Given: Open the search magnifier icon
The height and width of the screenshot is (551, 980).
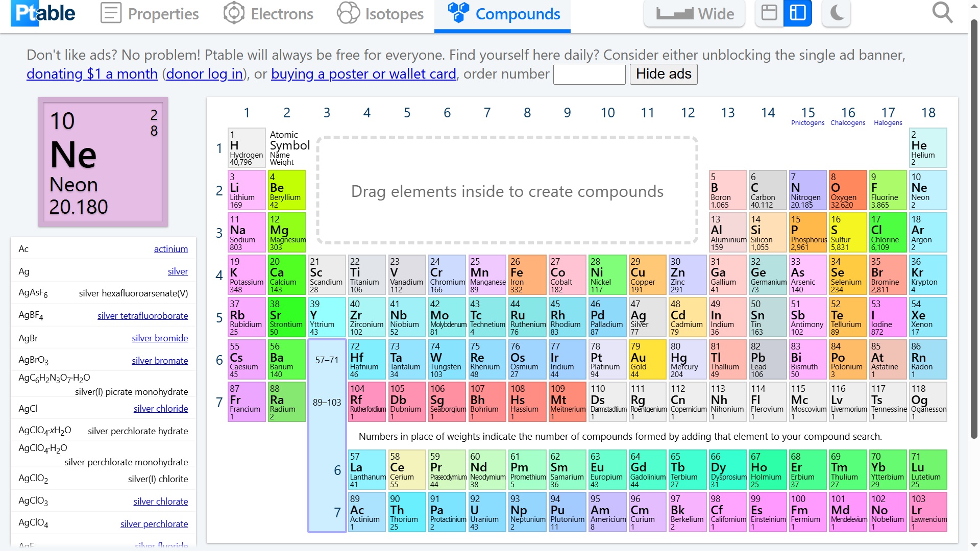Looking at the screenshot, I should pos(942,13).
